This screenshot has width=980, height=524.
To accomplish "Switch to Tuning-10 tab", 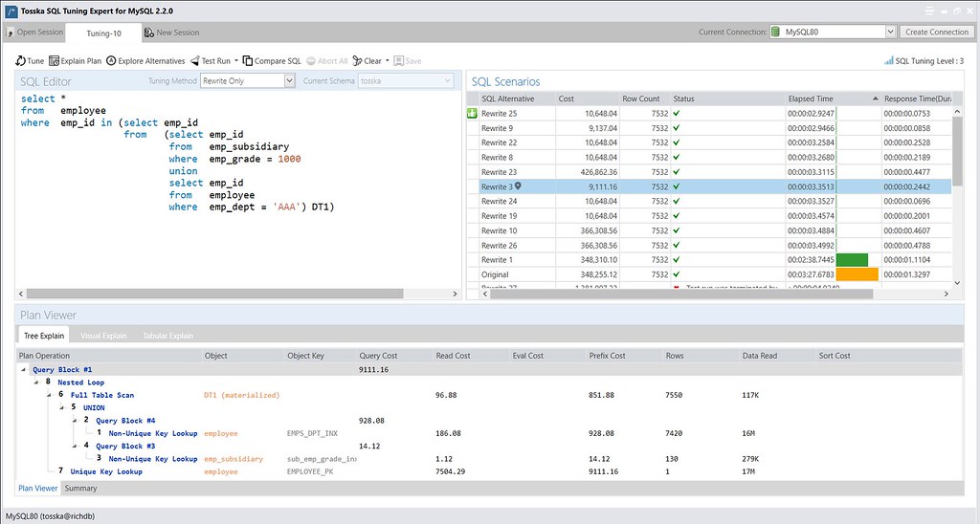I will point(103,33).
